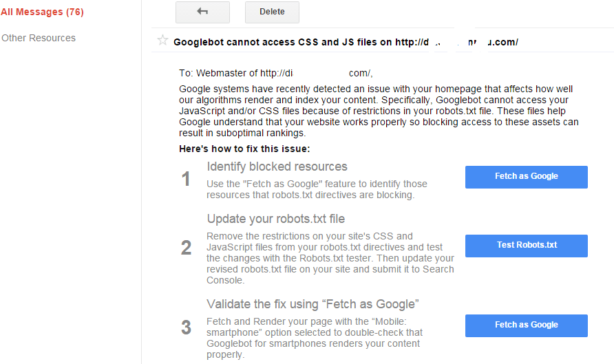614x364 pixels.
Task: Click the Mobile smartphone instructions text
Action: pyautogui.click(x=315, y=338)
